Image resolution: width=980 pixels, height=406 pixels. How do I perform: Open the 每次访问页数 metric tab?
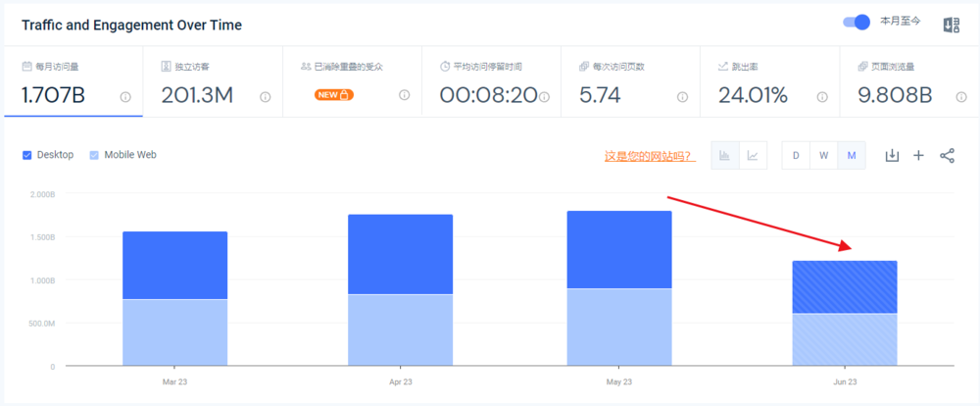(x=630, y=81)
